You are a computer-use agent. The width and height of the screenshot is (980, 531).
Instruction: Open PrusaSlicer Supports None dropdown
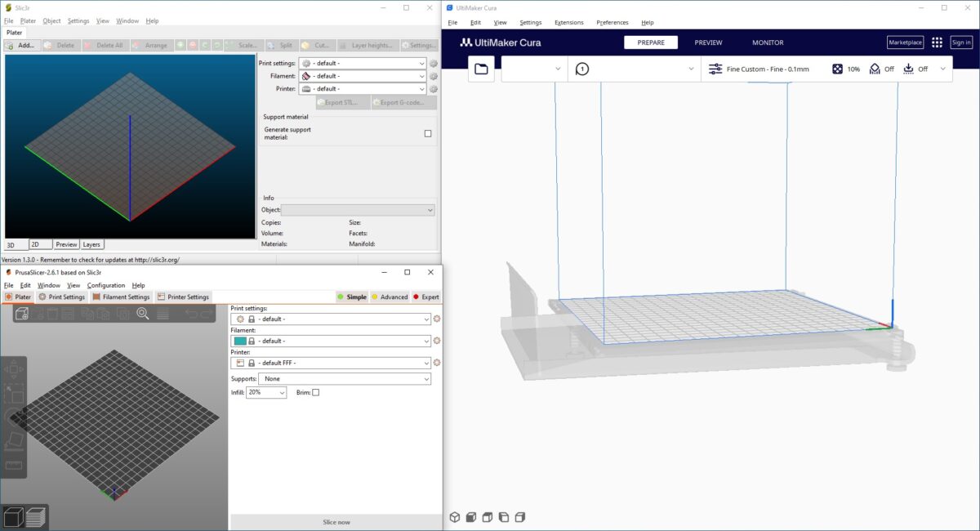pyautogui.click(x=345, y=379)
